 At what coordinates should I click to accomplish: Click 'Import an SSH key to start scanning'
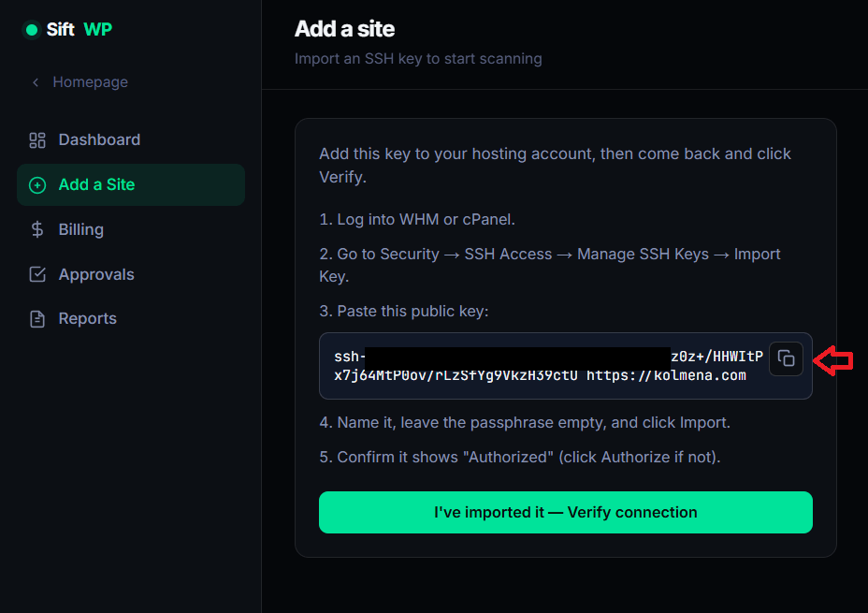pyautogui.click(x=418, y=59)
